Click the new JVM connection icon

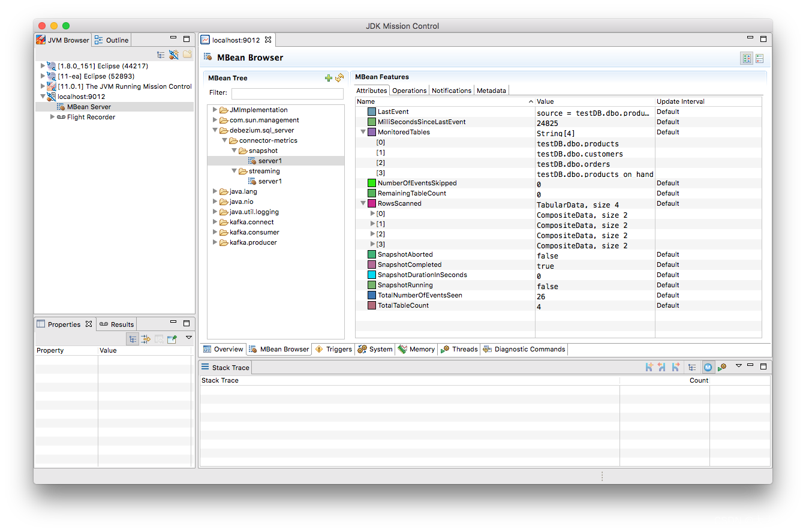(x=174, y=55)
